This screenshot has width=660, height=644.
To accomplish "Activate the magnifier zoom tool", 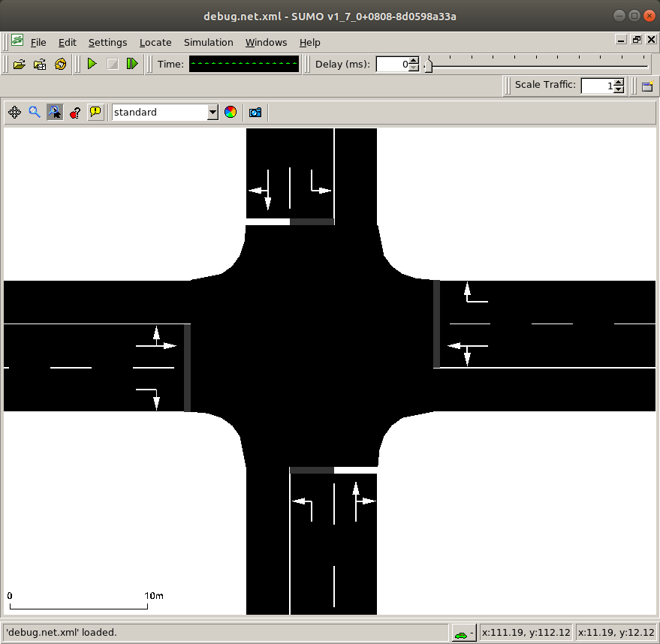I will (34, 112).
